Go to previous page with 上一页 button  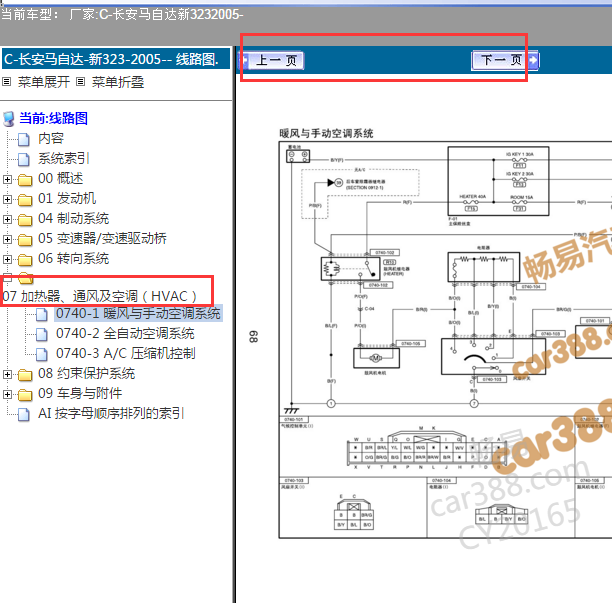[x=272, y=60]
